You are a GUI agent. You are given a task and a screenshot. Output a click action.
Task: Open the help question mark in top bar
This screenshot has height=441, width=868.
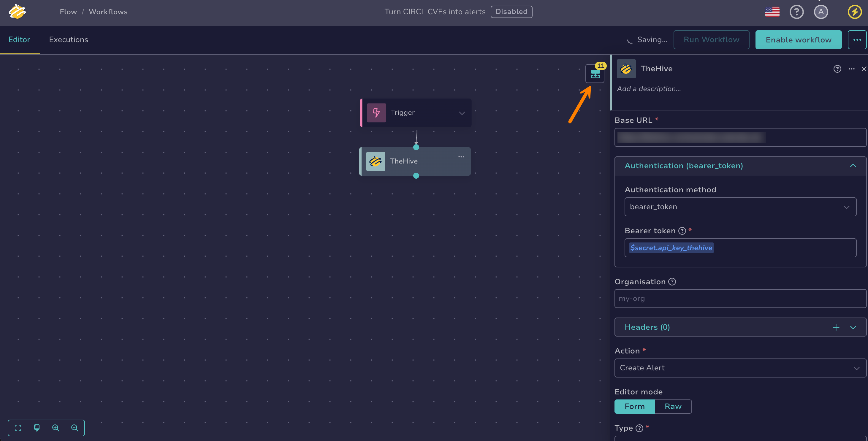[x=796, y=12]
